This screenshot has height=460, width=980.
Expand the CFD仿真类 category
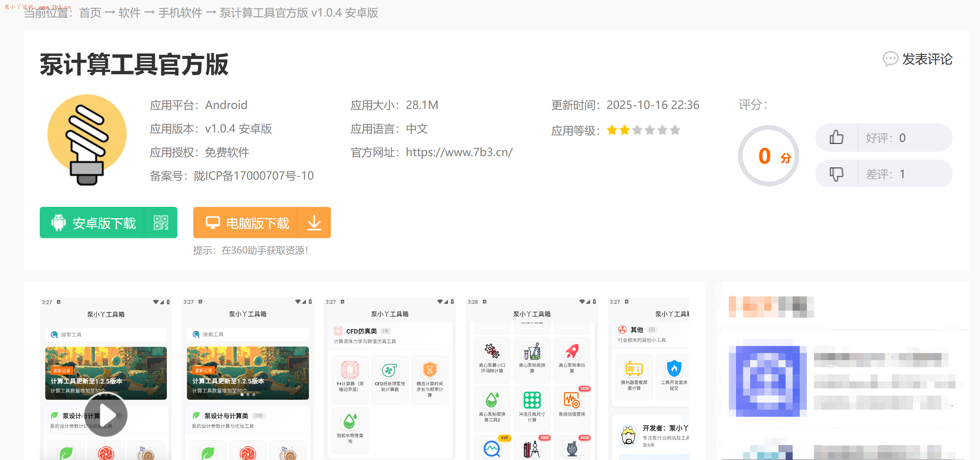click(x=362, y=331)
